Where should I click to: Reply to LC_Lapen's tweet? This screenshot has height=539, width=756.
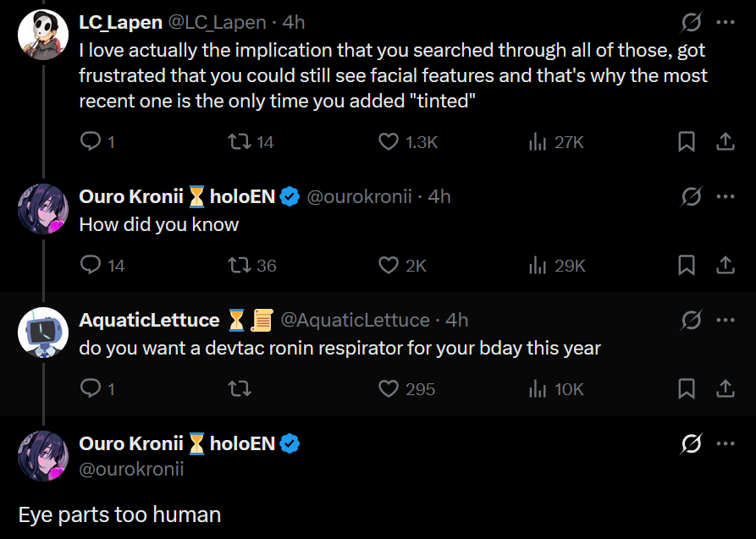91,142
